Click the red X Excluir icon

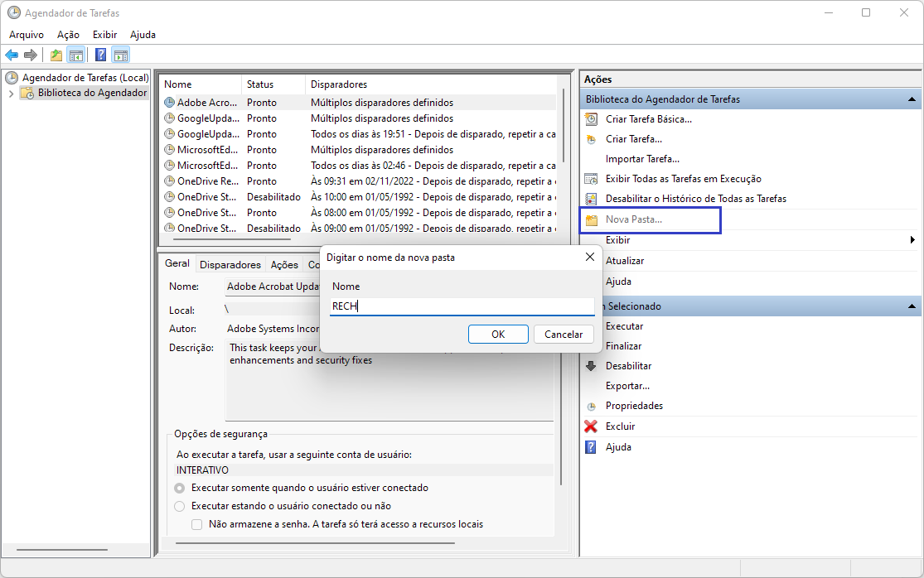click(x=591, y=426)
